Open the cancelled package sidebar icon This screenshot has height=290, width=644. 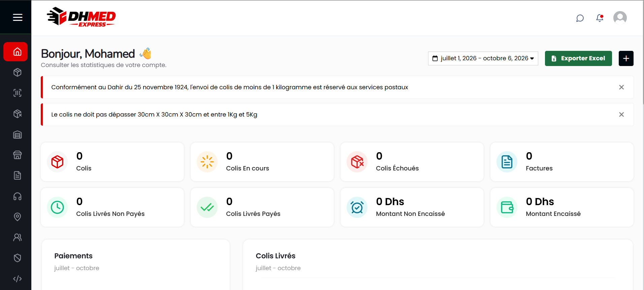coord(18,114)
